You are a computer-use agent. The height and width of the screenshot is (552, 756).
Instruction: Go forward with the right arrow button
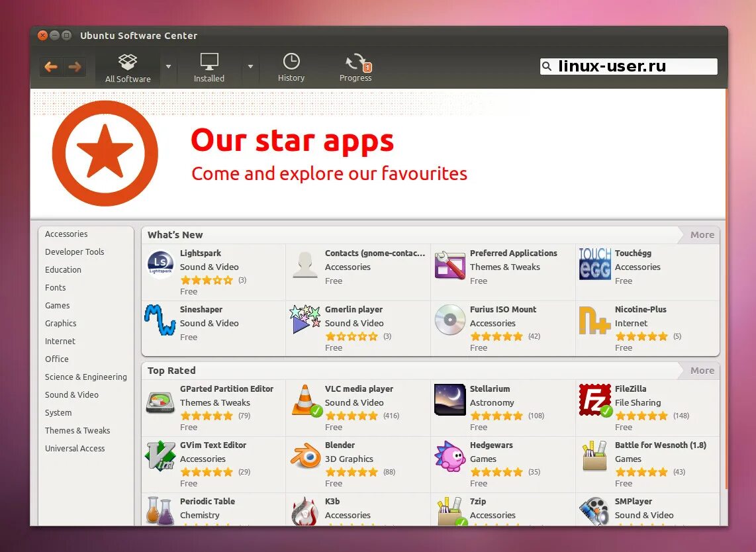pos(75,67)
